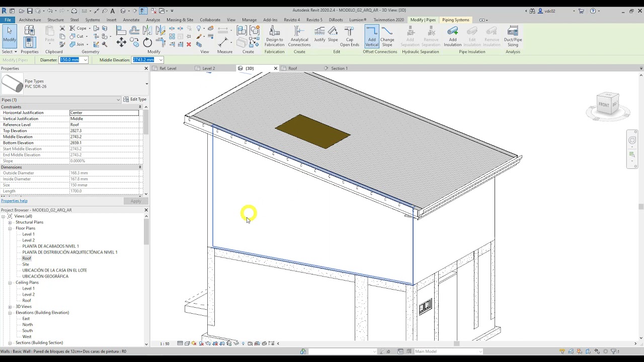Select UBICACIÓN GEOGRÁFICA view
The height and width of the screenshot is (362, 644).
pyautogui.click(x=45, y=277)
